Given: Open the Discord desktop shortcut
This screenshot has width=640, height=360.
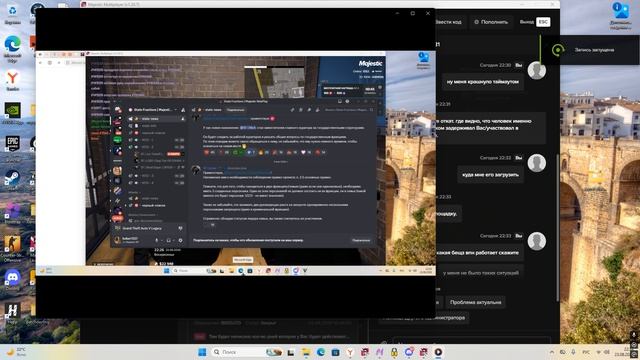Looking at the screenshot, I should point(13,280).
